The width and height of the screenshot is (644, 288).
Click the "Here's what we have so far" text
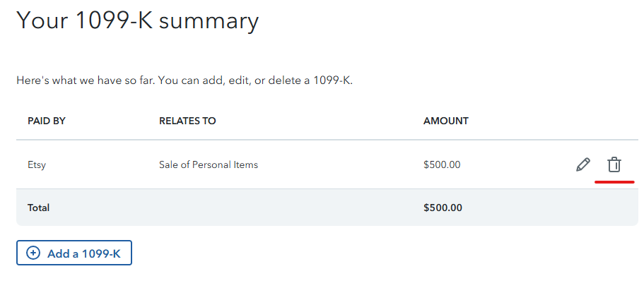click(86, 80)
